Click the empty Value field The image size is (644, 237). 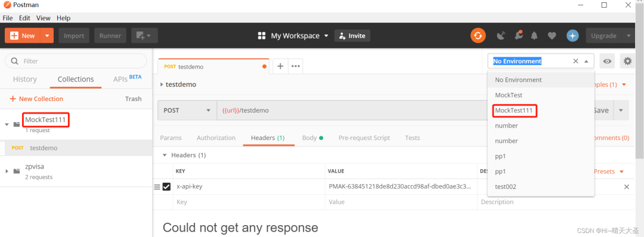401,202
